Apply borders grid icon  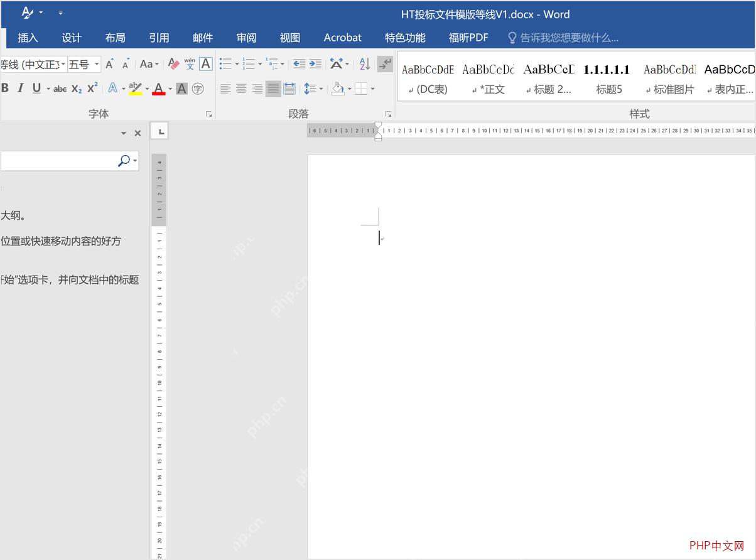360,89
